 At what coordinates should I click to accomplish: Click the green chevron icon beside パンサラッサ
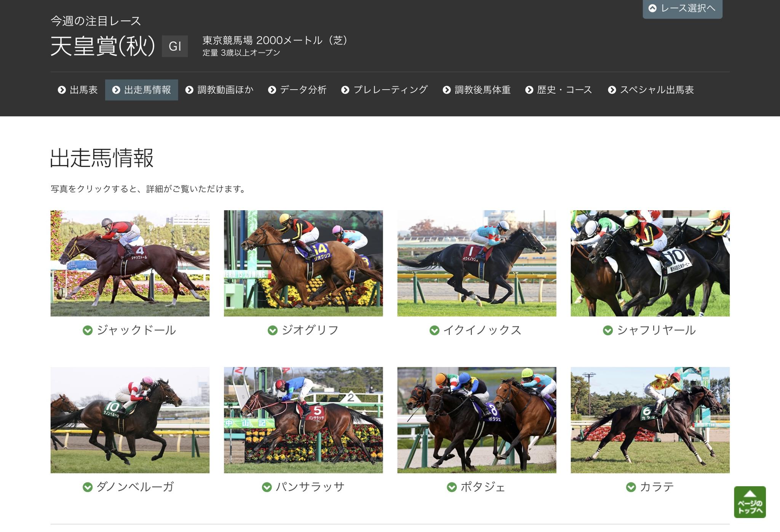pyautogui.click(x=267, y=487)
